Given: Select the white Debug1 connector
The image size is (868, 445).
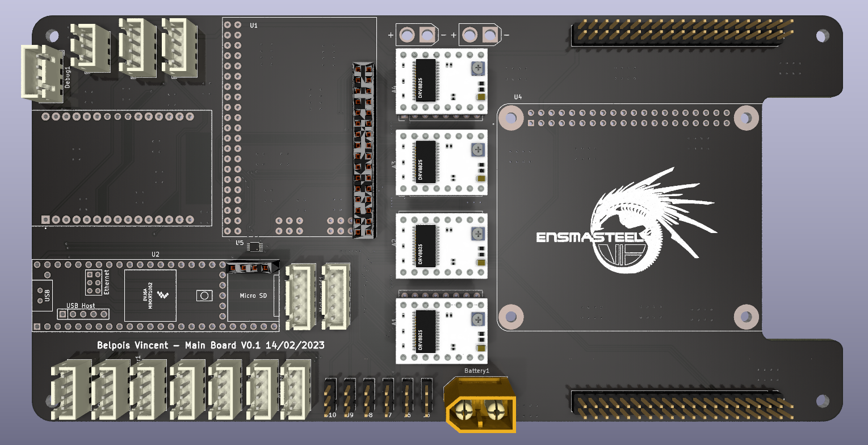Looking at the screenshot, I should 43,74.
